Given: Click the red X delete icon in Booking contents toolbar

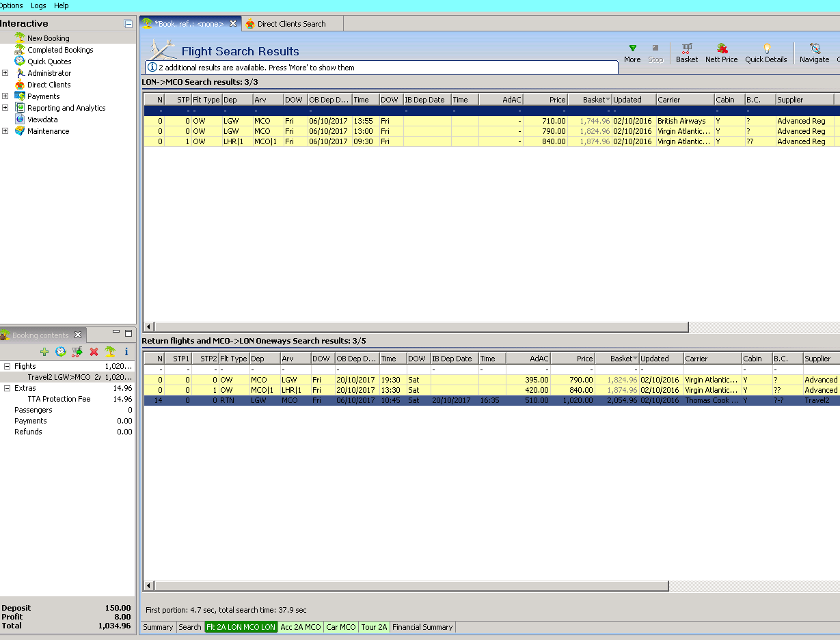Looking at the screenshot, I should pyautogui.click(x=94, y=352).
